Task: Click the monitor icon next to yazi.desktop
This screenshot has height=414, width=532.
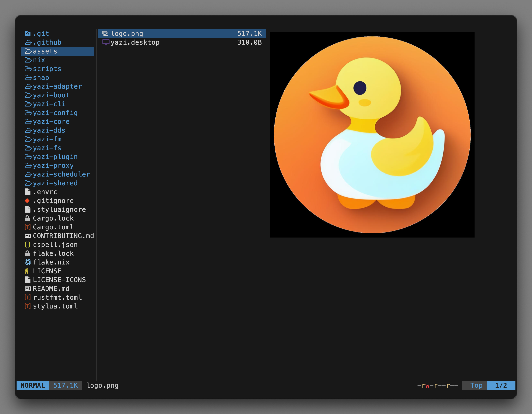Action: coord(106,42)
